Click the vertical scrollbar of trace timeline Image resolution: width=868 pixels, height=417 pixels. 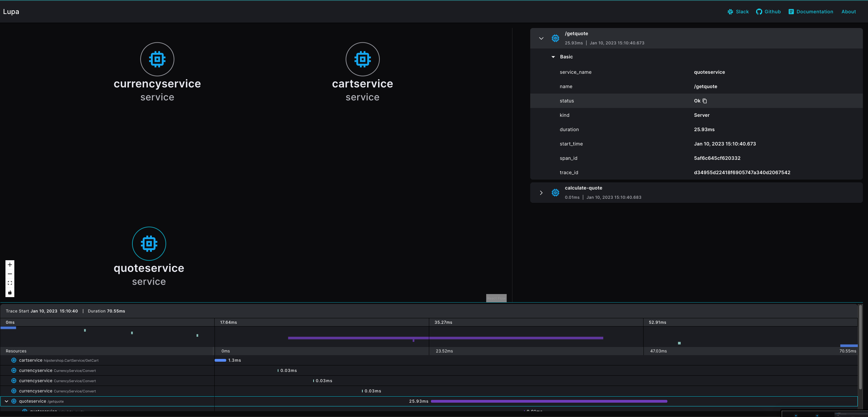860,347
